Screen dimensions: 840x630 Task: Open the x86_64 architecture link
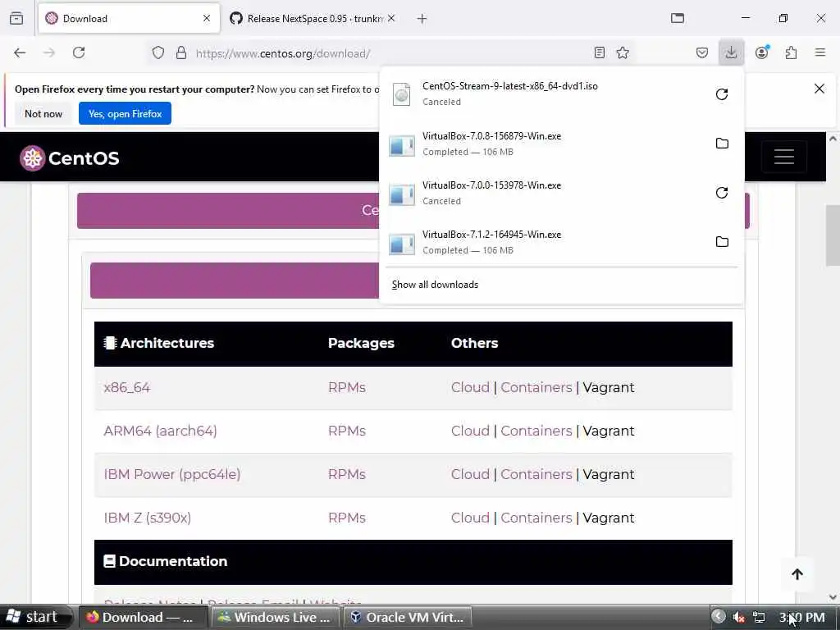127,387
